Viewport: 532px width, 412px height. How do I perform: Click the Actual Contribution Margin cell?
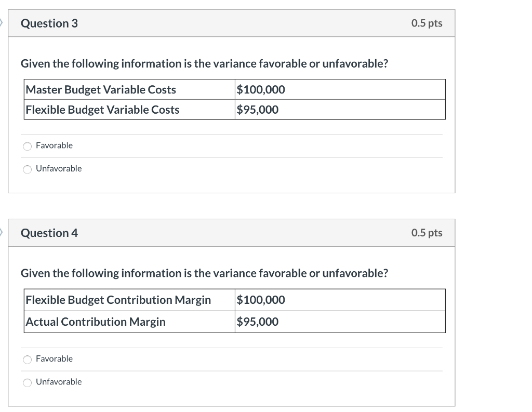96,322
